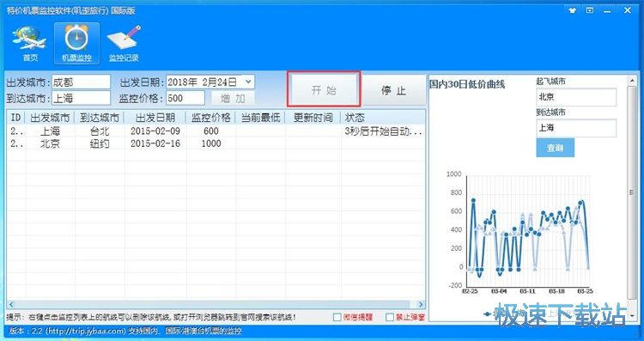Open the 出发日期 date dropdown

click(248, 82)
